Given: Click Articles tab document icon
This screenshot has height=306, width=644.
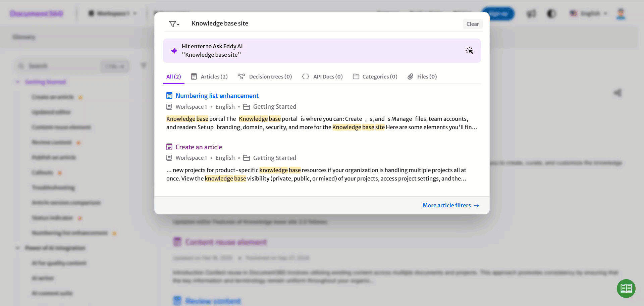Looking at the screenshot, I should tap(194, 76).
